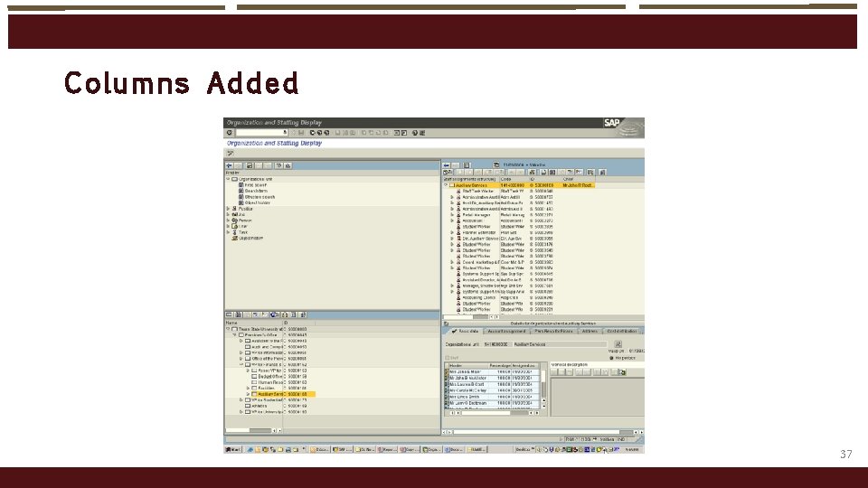The image size is (868, 488).
Task: Click the SAP command input field
Action: (x=262, y=133)
